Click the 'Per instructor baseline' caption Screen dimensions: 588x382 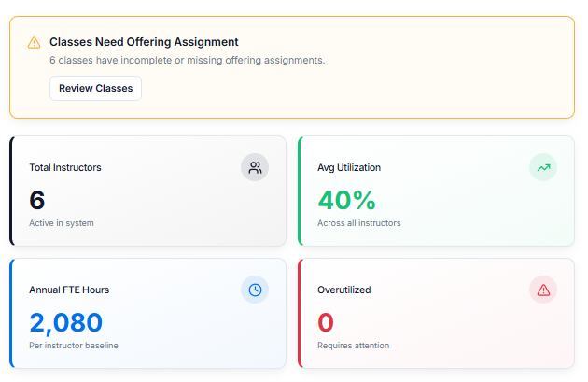74,346
